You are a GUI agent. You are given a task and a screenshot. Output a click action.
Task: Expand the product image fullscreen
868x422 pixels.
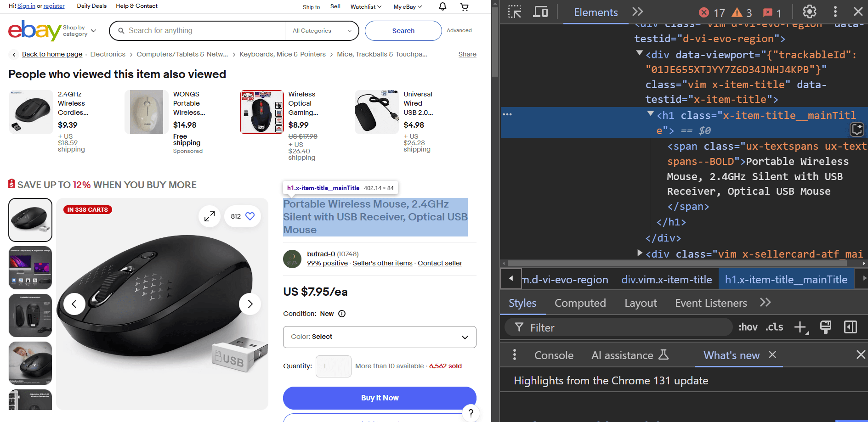click(209, 216)
